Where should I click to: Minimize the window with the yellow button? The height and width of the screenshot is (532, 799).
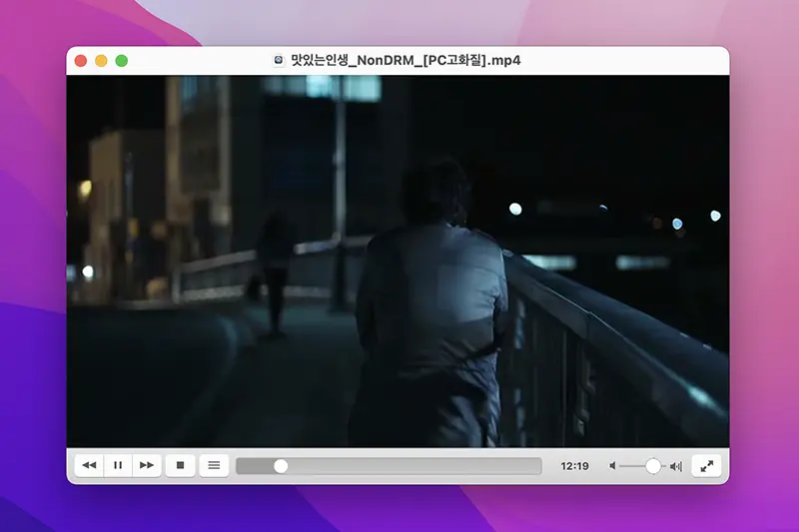click(x=101, y=61)
